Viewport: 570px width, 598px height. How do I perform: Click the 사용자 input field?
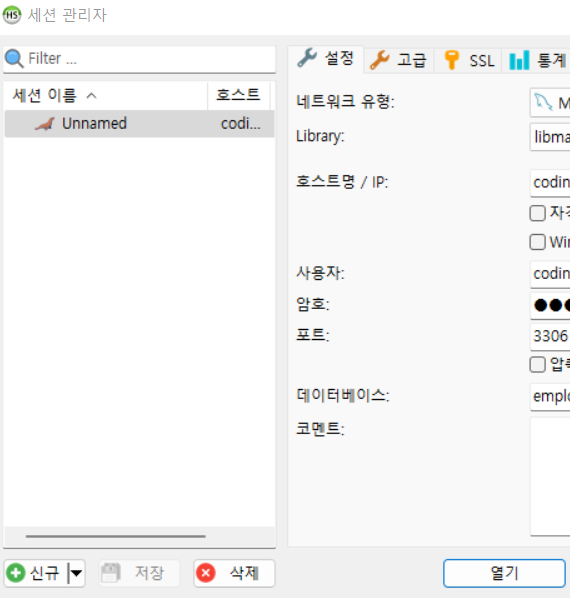tap(550, 274)
